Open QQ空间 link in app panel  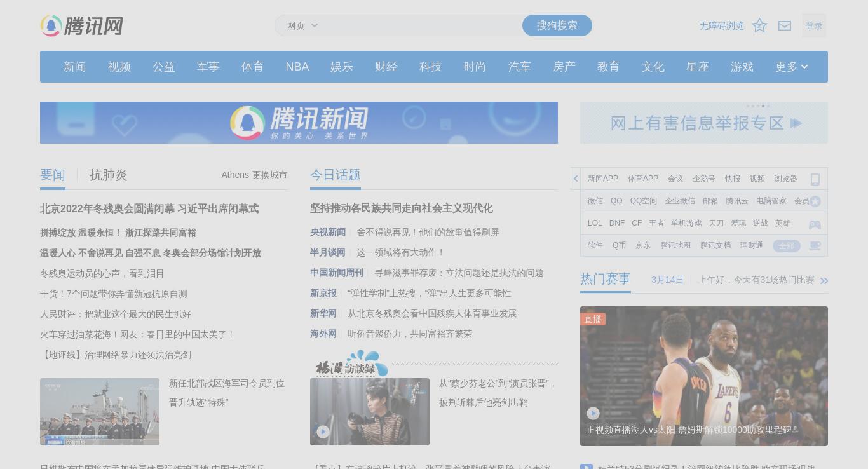pyautogui.click(x=644, y=201)
